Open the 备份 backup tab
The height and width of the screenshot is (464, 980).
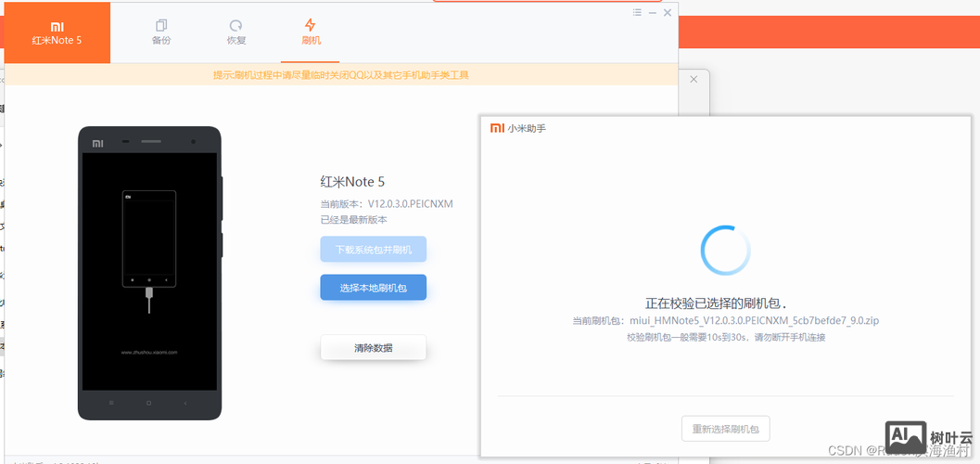[x=161, y=32]
